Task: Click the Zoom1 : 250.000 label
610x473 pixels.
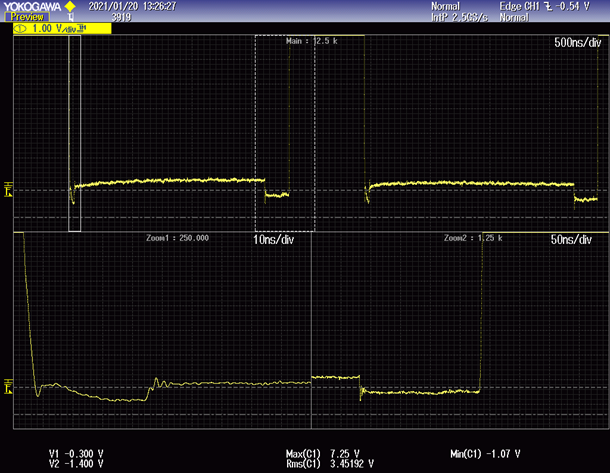Action: 177,238
